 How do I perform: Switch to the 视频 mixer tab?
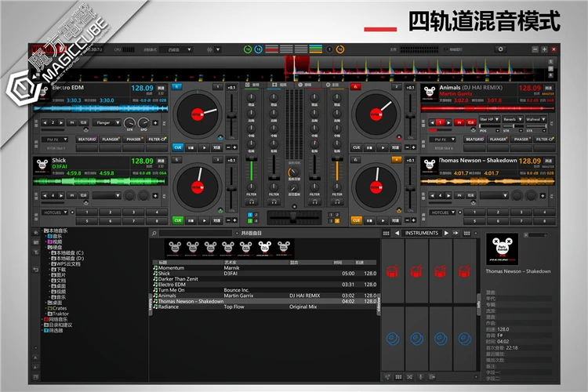[x=279, y=85]
